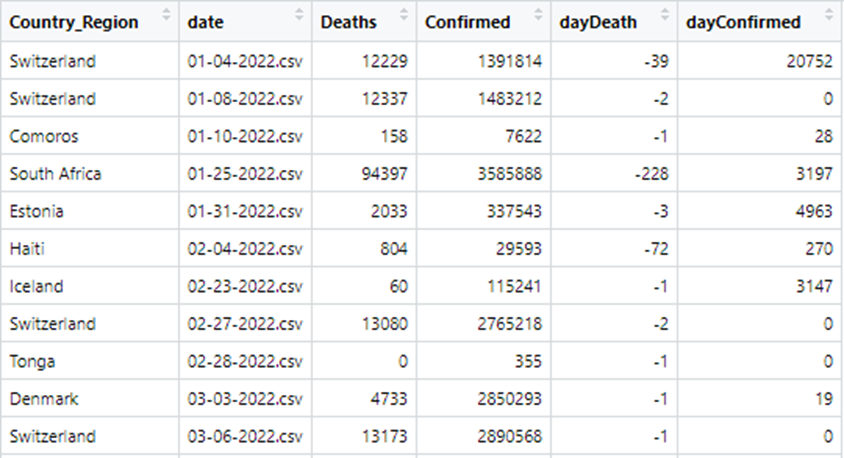Click Confirmed value 2850293
This screenshot has width=844, height=458.
click(510, 399)
